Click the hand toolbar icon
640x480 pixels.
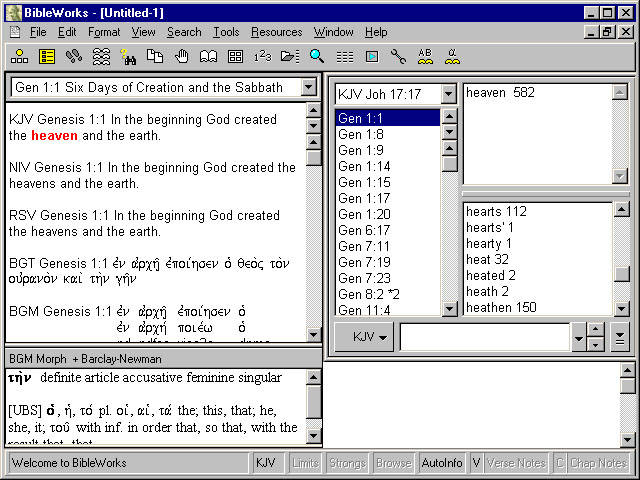pos(182,56)
